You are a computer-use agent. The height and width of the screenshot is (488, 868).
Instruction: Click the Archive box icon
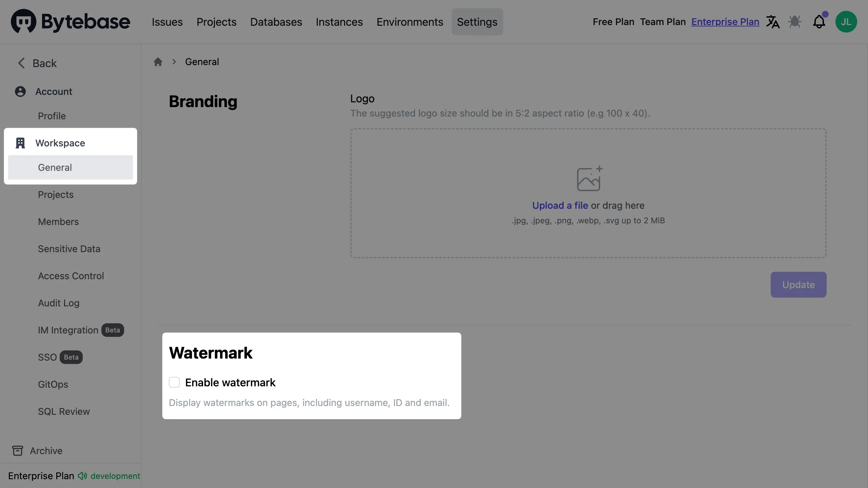pyautogui.click(x=18, y=451)
